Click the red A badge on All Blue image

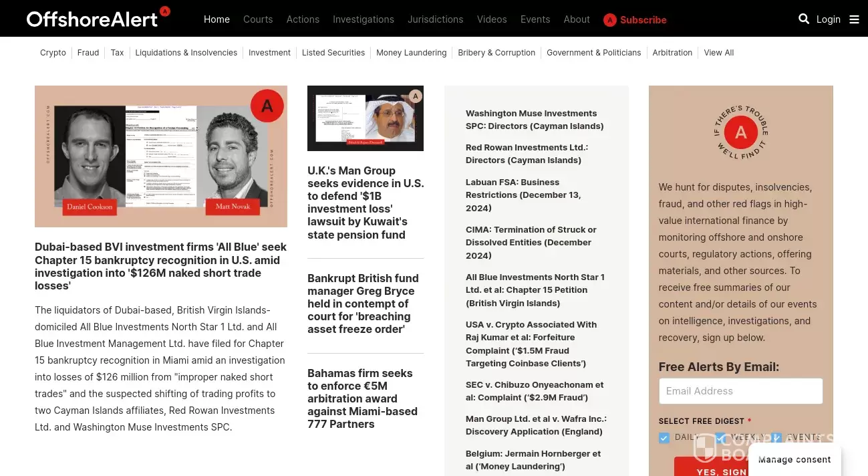267,106
